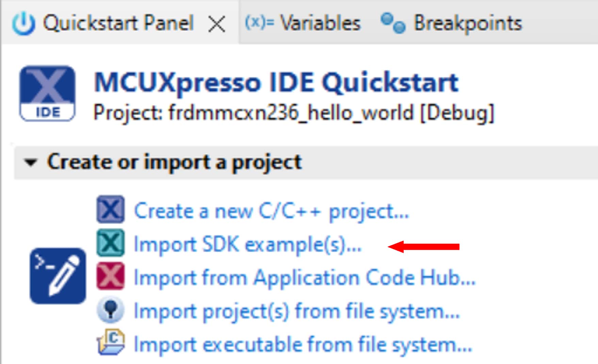Click the Breakpoints blue dots icon
This screenshot has height=364, width=598.
pyautogui.click(x=393, y=23)
